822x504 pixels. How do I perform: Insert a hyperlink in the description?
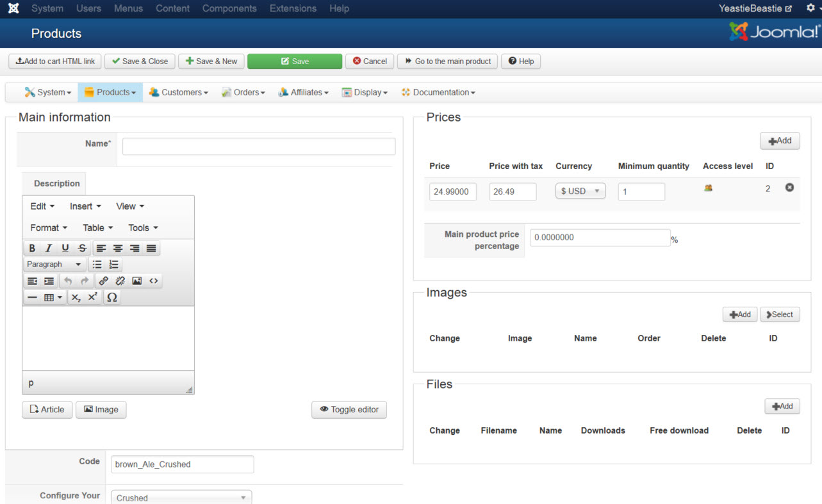click(103, 281)
